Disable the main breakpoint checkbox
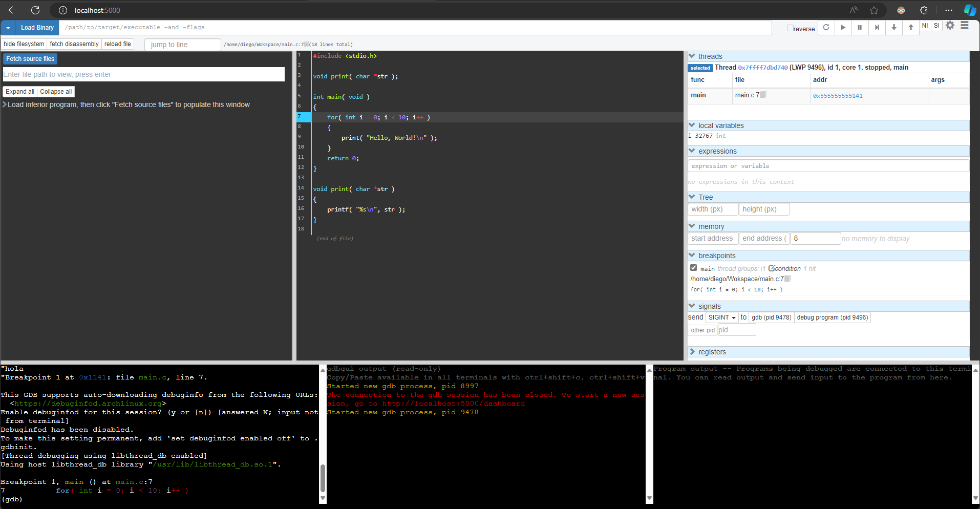The image size is (980, 509). (x=693, y=268)
